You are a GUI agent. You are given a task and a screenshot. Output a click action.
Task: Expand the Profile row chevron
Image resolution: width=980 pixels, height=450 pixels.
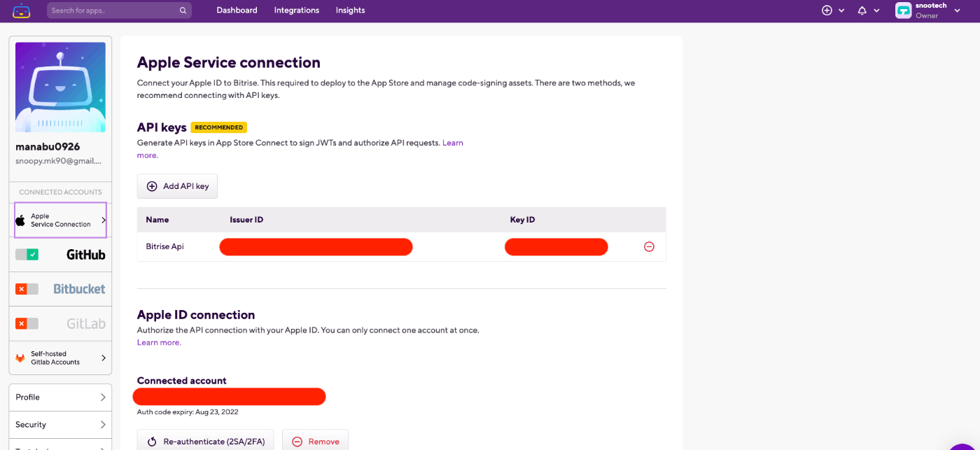pyautogui.click(x=103, y=397)
